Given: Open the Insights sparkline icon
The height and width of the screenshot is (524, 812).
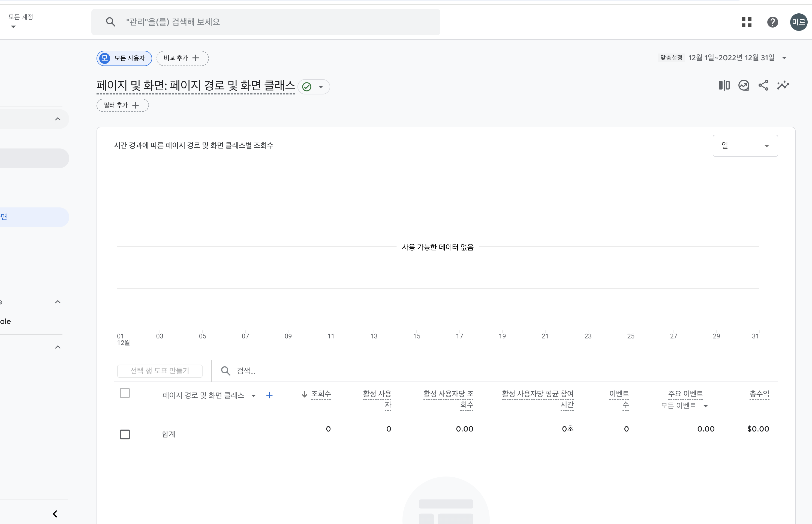Looking at the screenshot, I should [x=783, y=85].
